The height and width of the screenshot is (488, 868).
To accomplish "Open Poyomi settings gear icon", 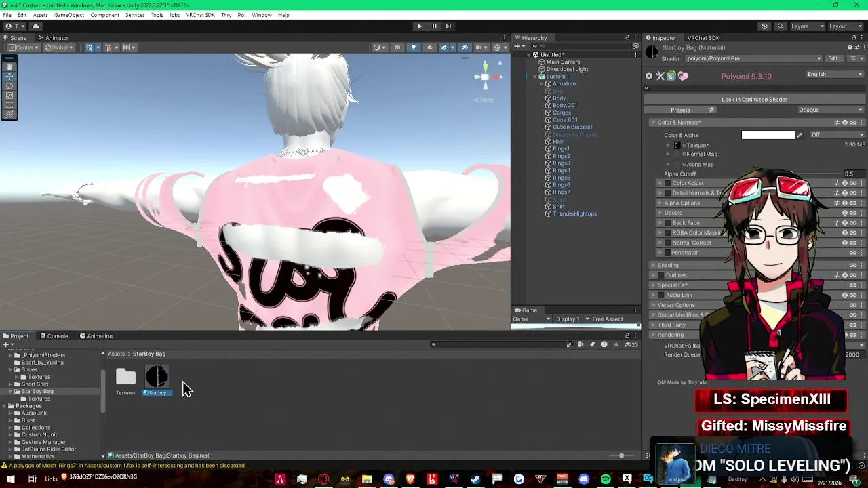I will 649,76.
